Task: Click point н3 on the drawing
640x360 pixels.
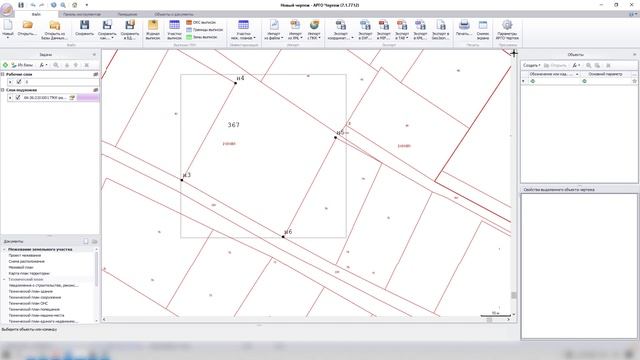Action: pyautogui.click(x=182, y=180)
